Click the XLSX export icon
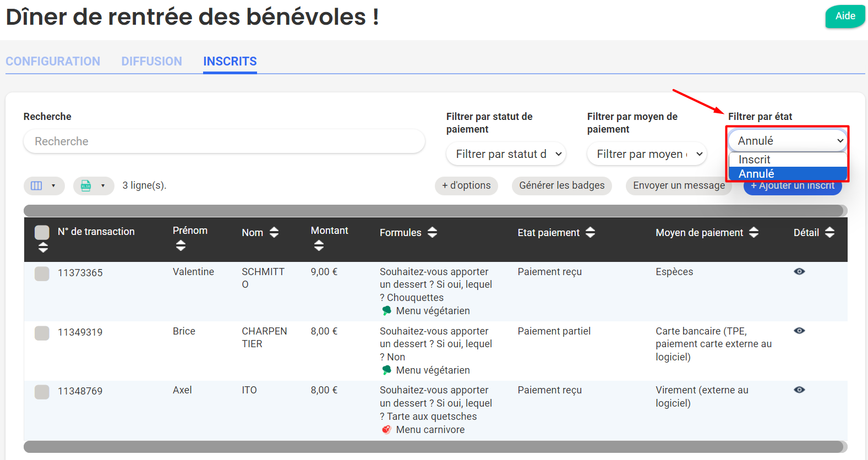The height and width of the screenshot is (460, 868). 86,186
